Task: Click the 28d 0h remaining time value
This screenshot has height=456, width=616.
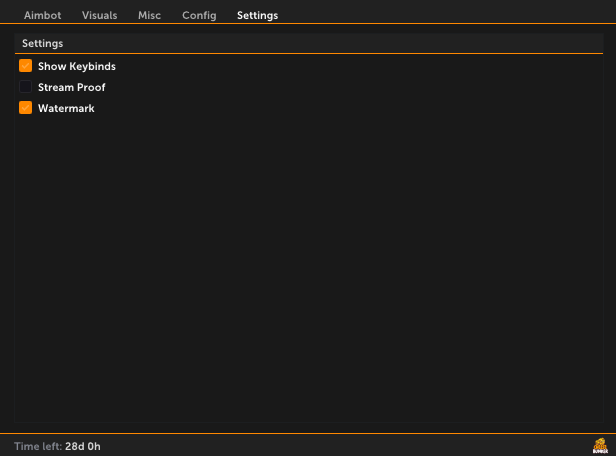Action: (x=83, y=447)
